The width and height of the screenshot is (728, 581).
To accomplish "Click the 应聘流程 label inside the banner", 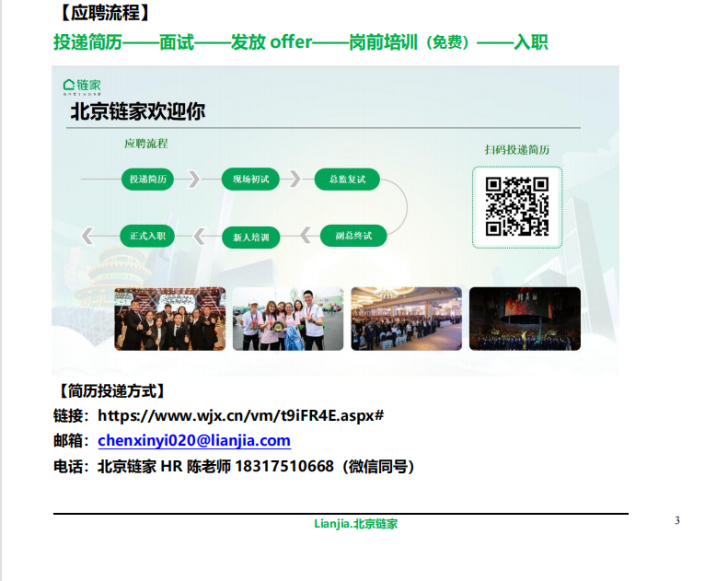I will (145, 144).
